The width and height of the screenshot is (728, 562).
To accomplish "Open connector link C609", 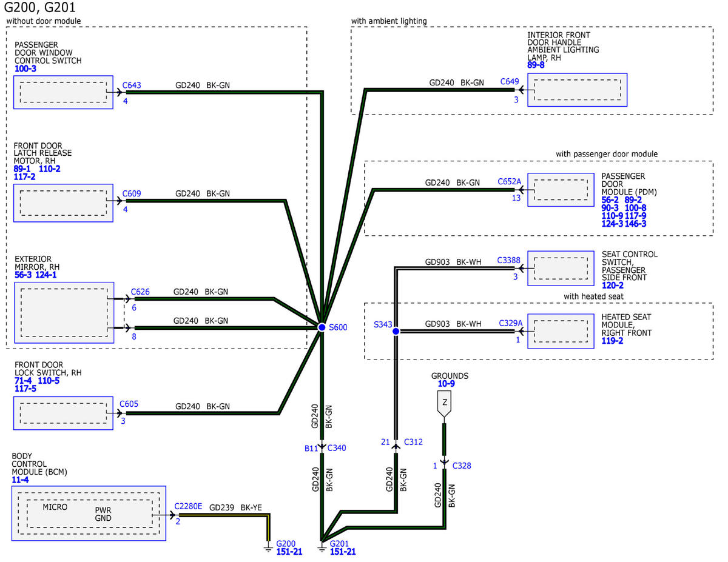I will 132,194.
